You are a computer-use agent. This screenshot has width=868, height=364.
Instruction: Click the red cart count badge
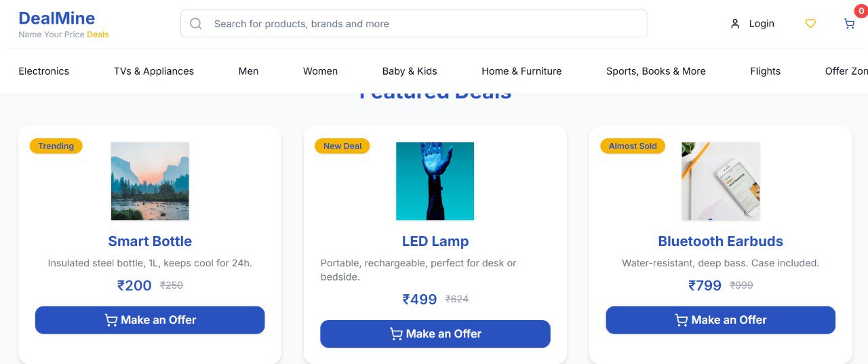[x=861, y=10]
